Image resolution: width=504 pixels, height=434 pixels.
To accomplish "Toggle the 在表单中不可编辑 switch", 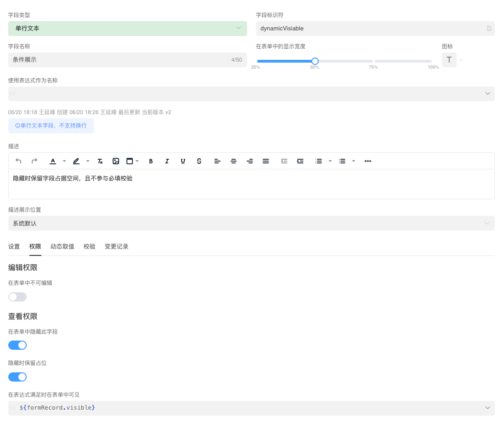I will click(17, 297).
